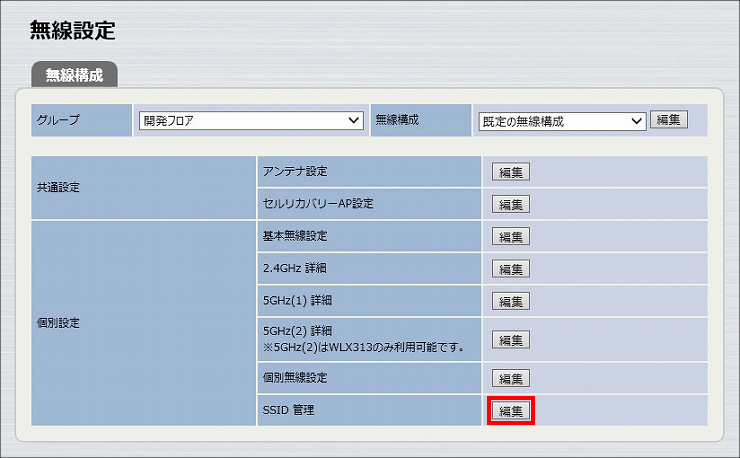Click the SSID 管理 label
Image resolution: width=740 pixels, height=458 pixels.
(x=288, y=410)
